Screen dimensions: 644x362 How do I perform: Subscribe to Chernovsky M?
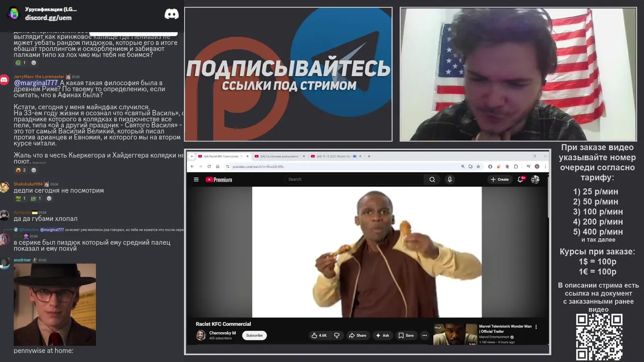pos(255,335)
